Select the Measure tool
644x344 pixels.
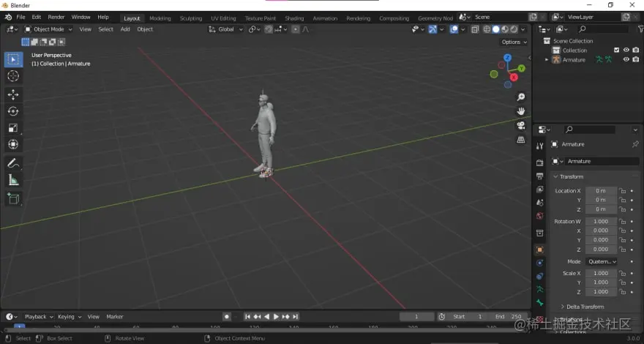coord(13,179)
